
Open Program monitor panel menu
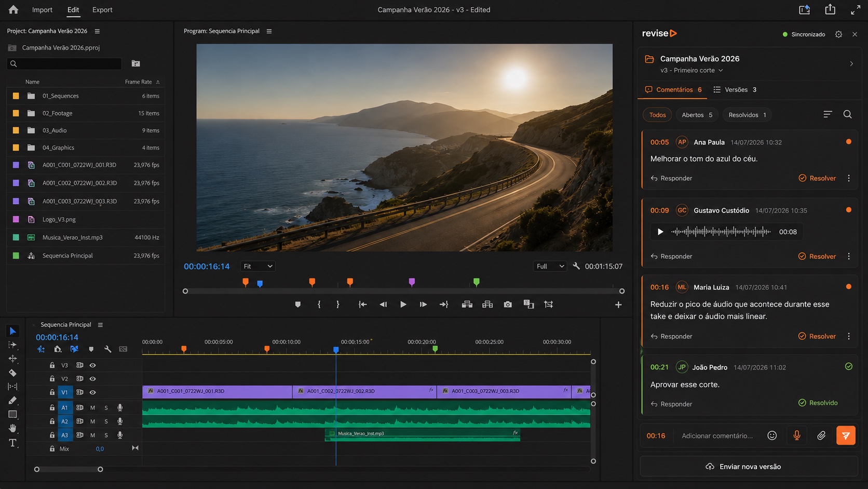(x=269, y=31)
